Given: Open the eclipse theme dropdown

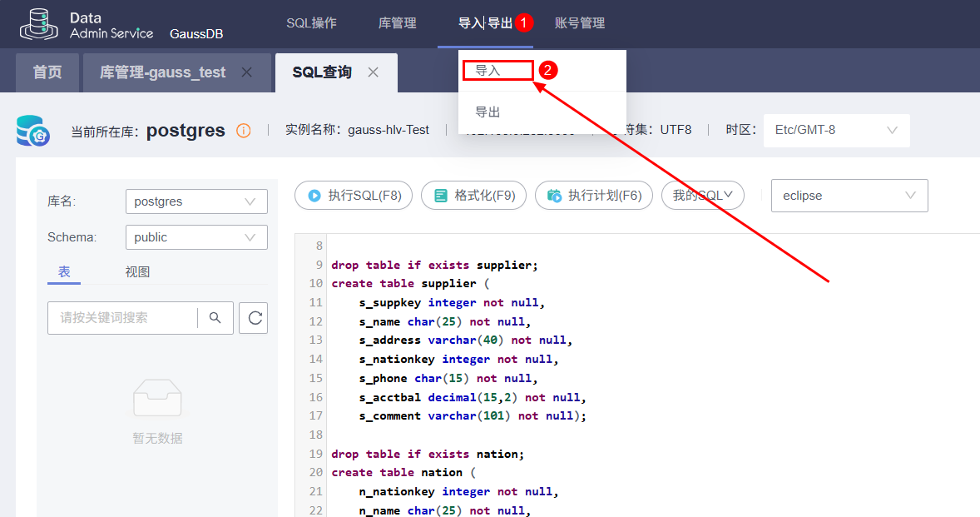Looking at the screenshot, I should [x=849, y=196].
